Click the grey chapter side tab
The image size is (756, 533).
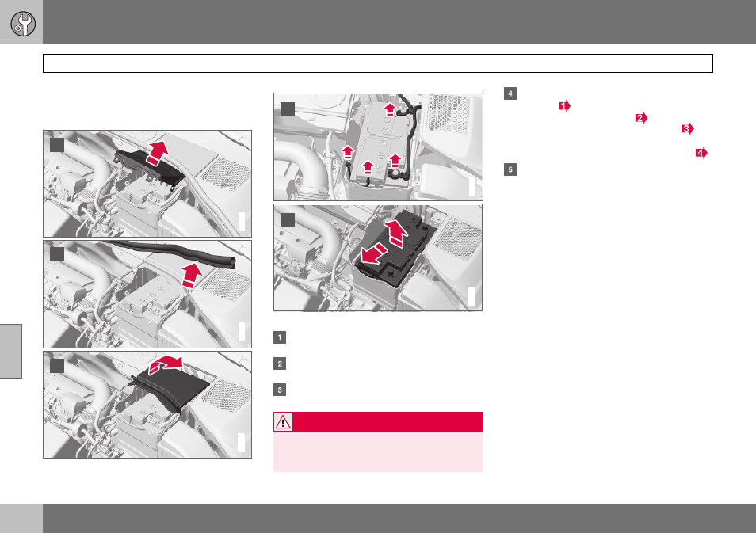(10, 352)
